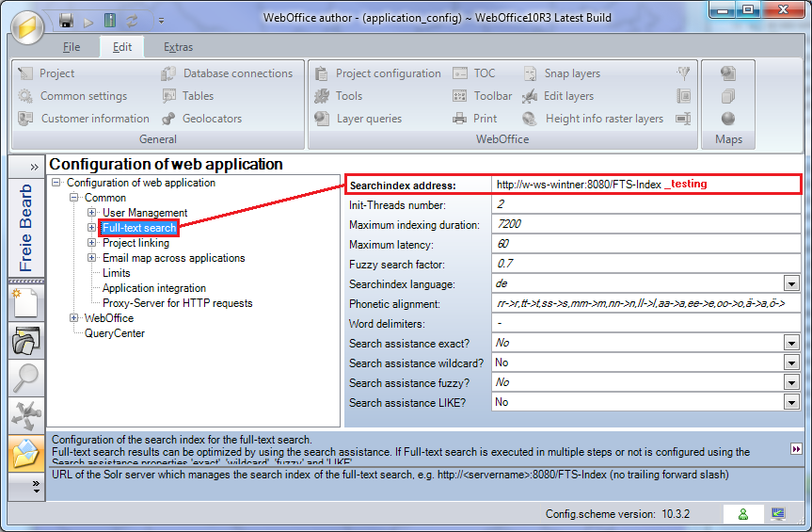Expand the Full-text search node

click(x=91, y=228)
